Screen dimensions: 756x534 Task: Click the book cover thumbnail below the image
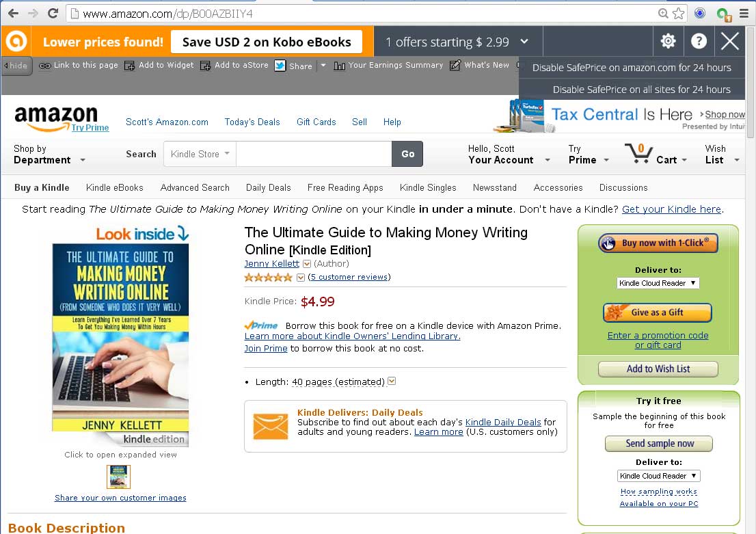pos(118,477)
